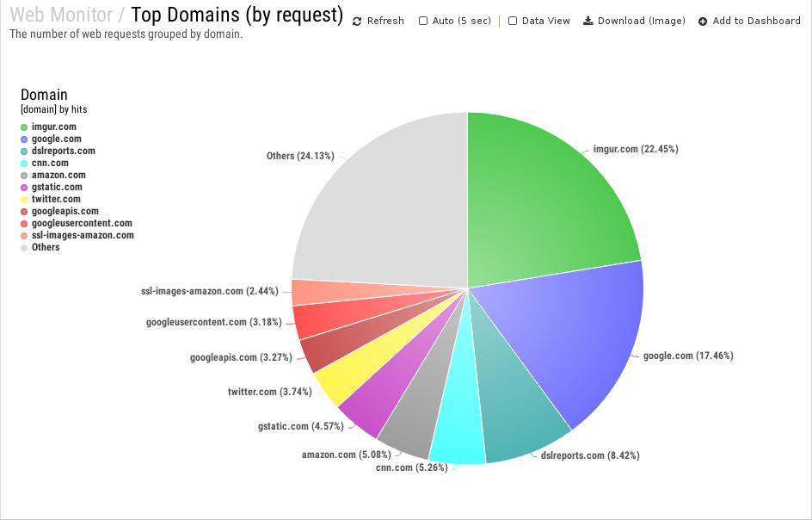Screen dimensions: 812x520
Task: Toggle gstatic.com legend entry text
Action: (57, 187)
